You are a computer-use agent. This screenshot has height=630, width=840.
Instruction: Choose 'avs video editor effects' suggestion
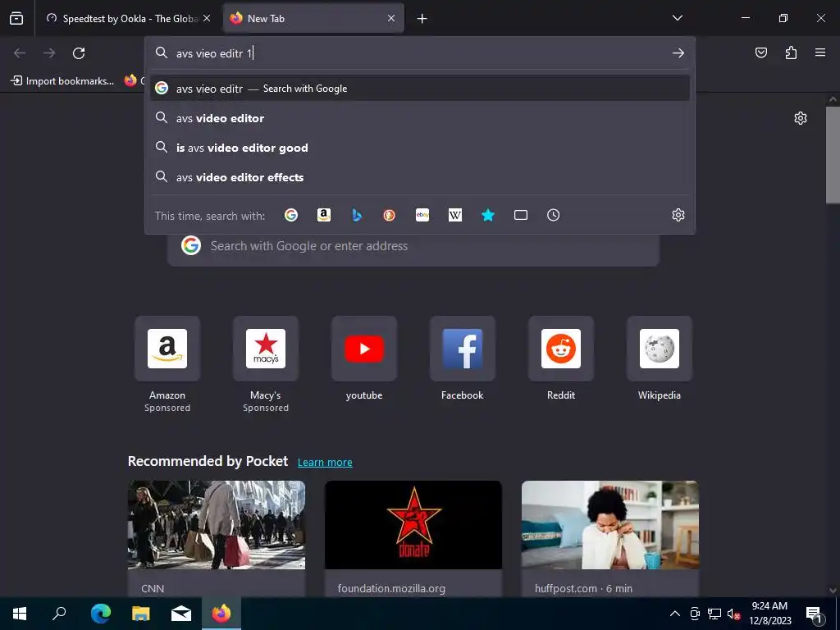420,177
